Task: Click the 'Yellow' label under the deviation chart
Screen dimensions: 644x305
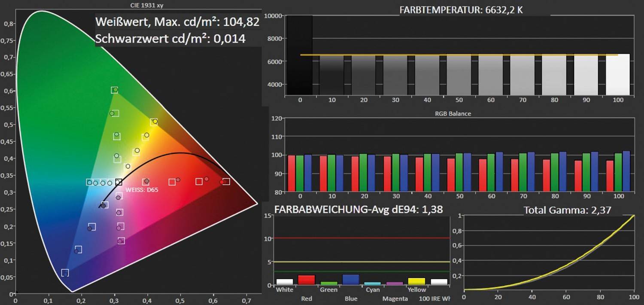Action: (416, 290)
